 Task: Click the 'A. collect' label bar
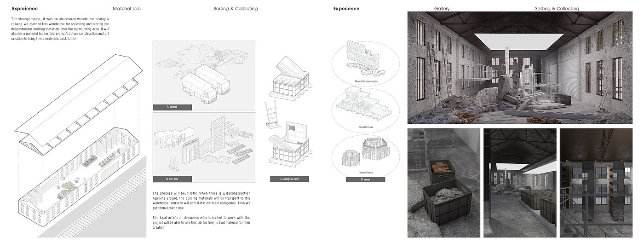pyautogui.click(x=172, y=107)
